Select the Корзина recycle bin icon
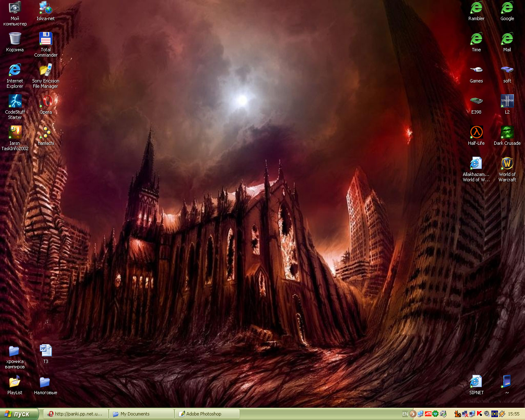525x420 pixels. pyautogui.click(x=15, y=43)
